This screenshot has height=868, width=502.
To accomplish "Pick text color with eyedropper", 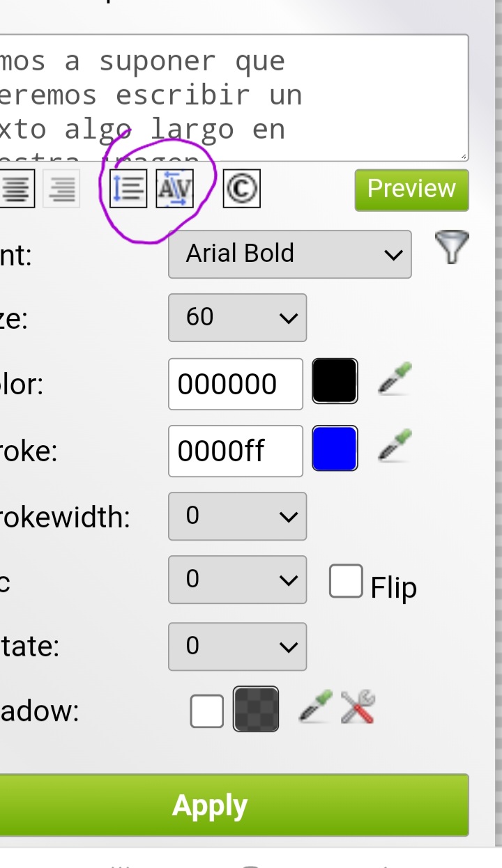I will tap(395, 380).
